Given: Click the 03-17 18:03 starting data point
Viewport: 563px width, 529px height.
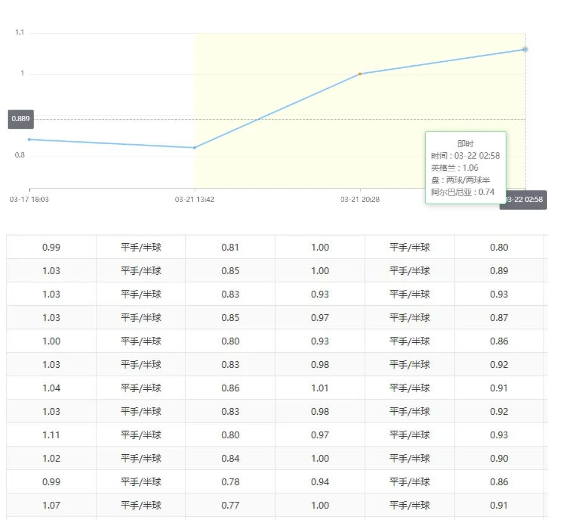Looking at the screenshot, I should pos(29,139).
